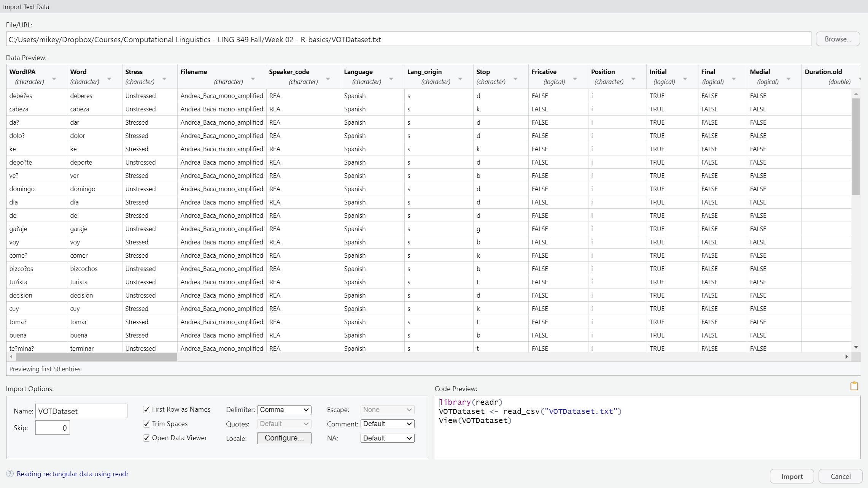This screenshot has height=488, width=868.
Task: Open the Escape dropdown
Action: [x=387, y=410]
